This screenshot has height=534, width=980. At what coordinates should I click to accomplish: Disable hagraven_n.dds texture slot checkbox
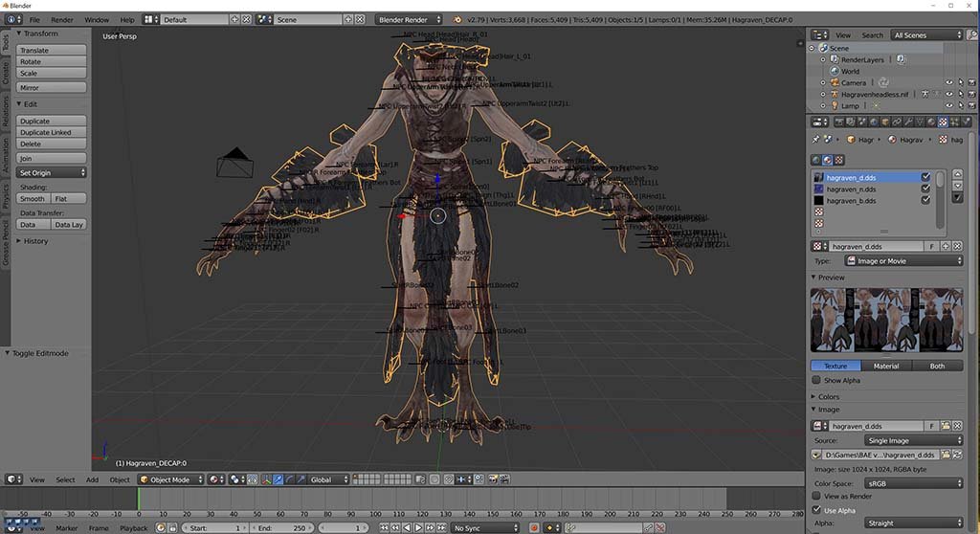[x=925, y=189]
